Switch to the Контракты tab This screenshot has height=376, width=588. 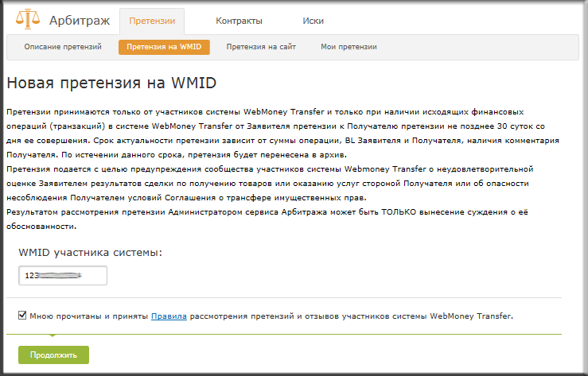(x=239, y=21)
